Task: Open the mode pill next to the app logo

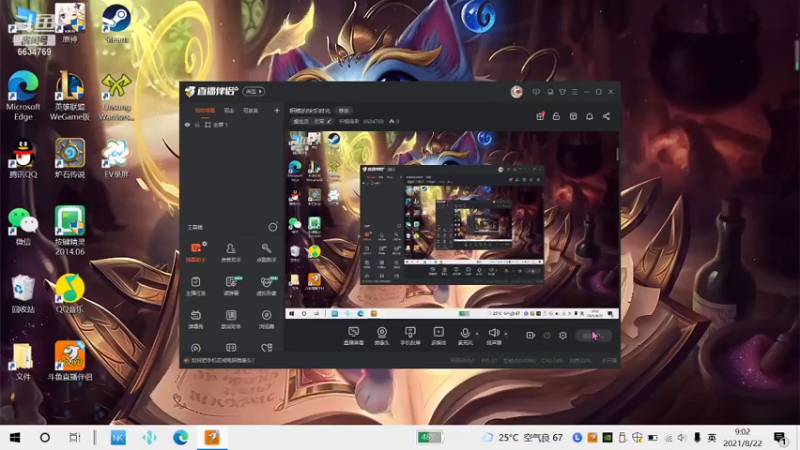Action: [254, 91]
